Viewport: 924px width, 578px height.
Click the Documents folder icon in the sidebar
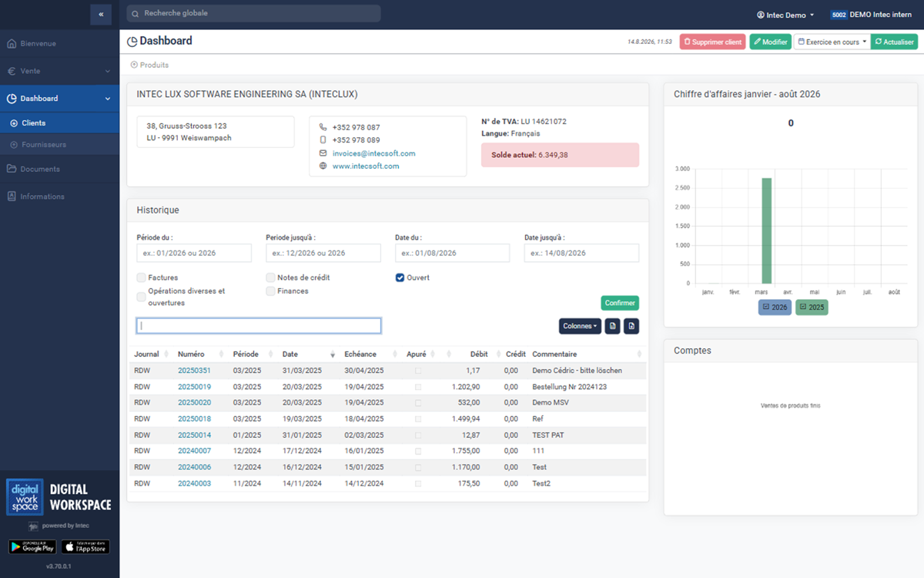pyautogui.click(x=12, y=169)
